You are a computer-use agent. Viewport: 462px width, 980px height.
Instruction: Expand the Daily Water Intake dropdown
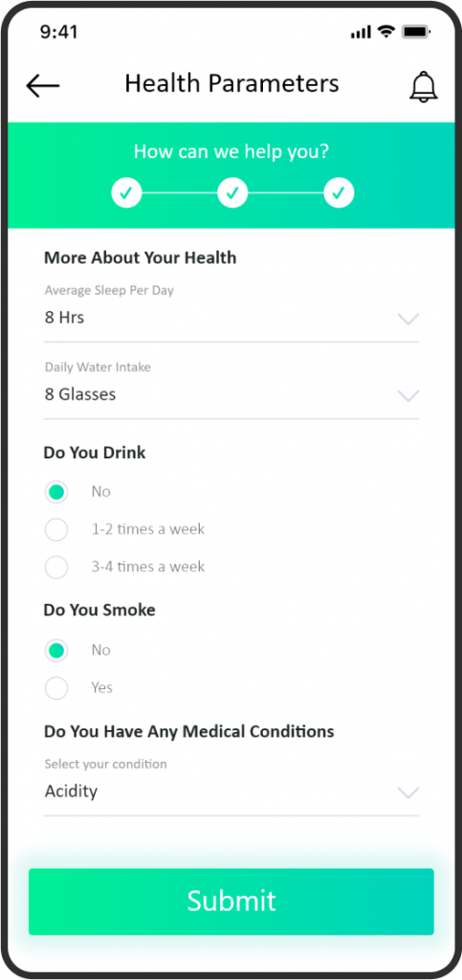click(x=408, y=396)
